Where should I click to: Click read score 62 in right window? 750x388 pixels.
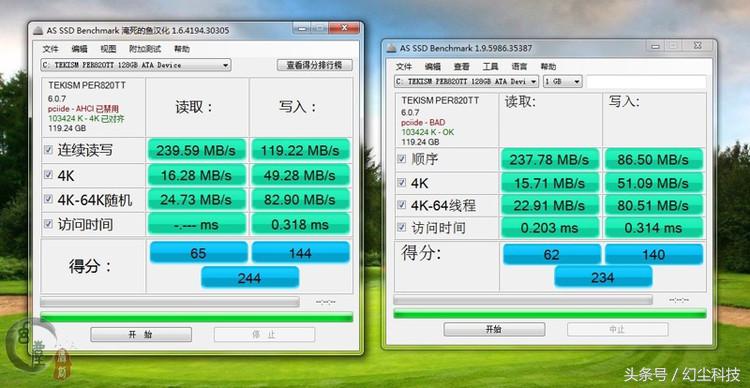[x=551, y=254]
